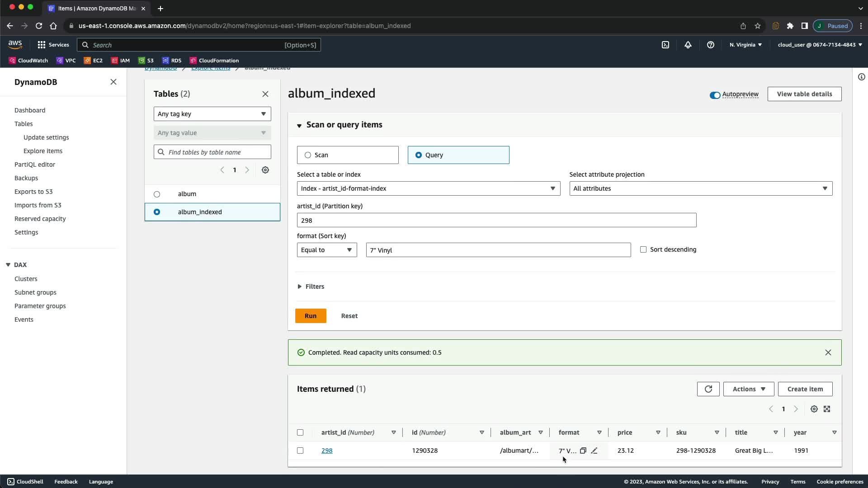Open CloudShell icon in top navigation bar

pos(665,45)
